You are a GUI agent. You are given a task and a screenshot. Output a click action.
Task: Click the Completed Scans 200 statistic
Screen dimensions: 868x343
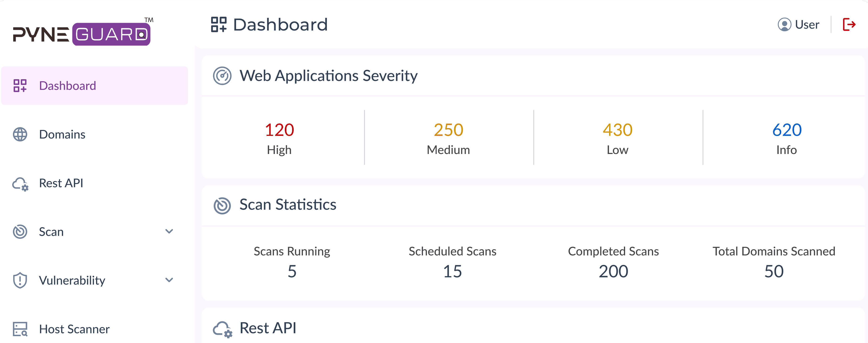[613, 271]
